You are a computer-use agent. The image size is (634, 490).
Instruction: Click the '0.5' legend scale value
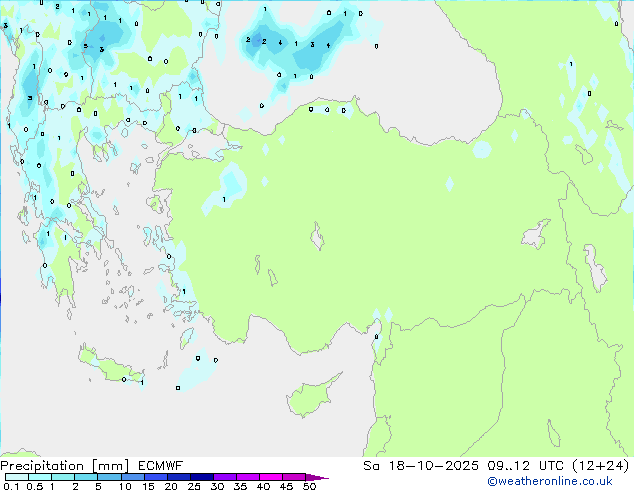[34, 486]
